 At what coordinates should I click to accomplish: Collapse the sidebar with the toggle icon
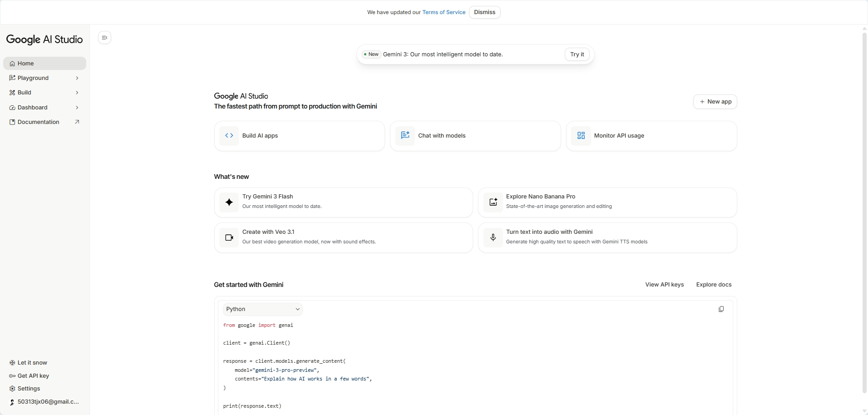coord(105,38)
